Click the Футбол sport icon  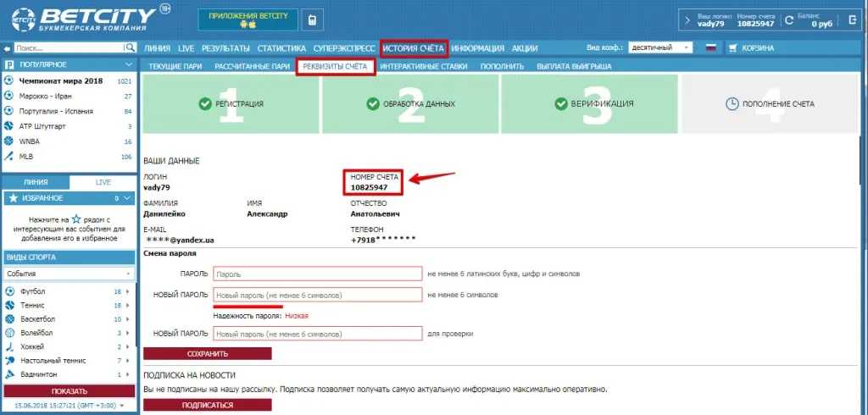coord(9,291)
